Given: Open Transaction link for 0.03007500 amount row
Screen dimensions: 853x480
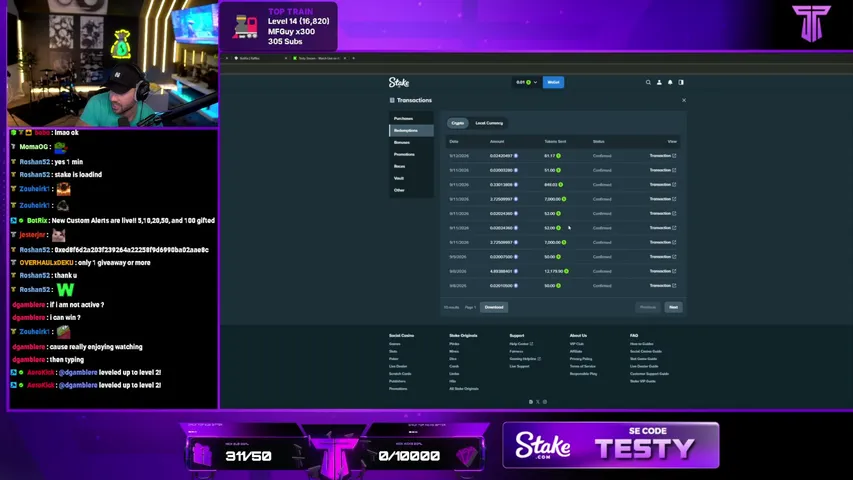Looking at the screenshot, I should [x=663, y=257].
